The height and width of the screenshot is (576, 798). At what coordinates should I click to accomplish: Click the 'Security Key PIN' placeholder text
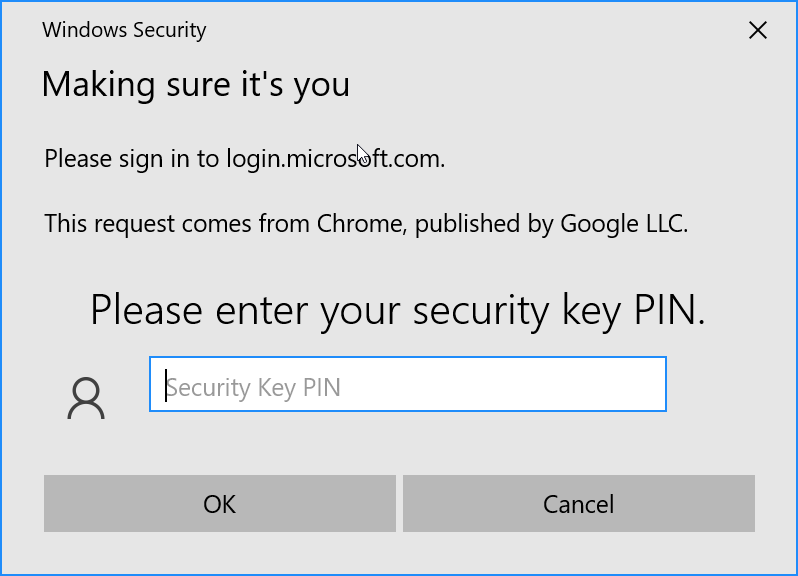click(x=254, y=388)
